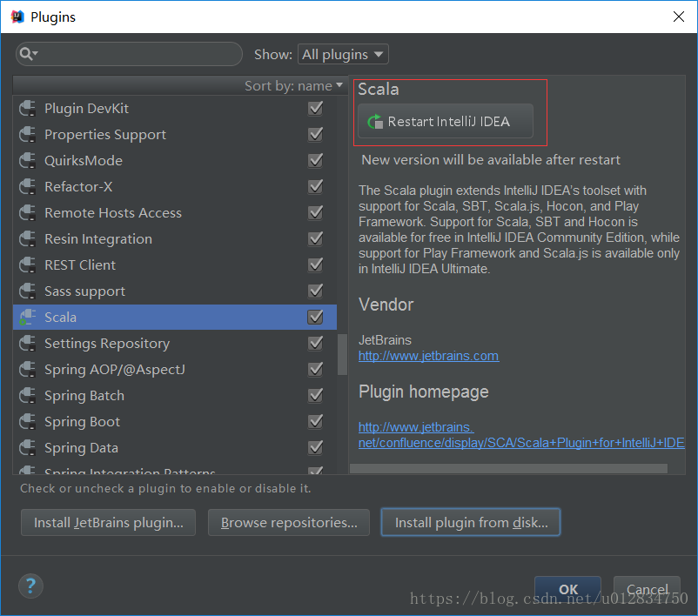Click the Scala plugin icon in list
The height and width of the screenshot is (616, 698).
click(x=28, y=318)
